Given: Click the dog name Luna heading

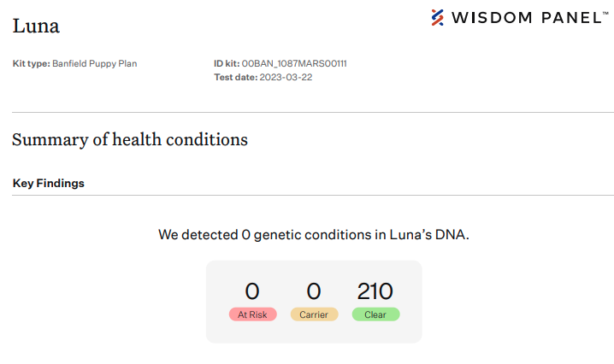Looking at the screenshot, I should 36,26.
